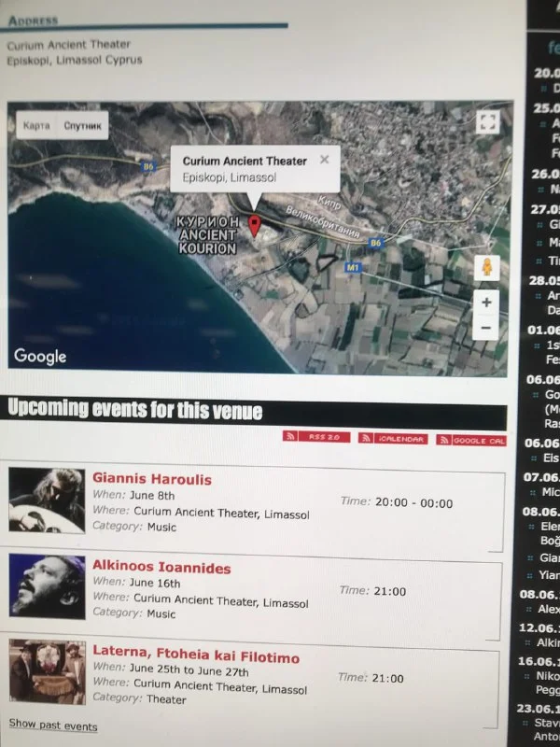Add events via Google Cal button

tap(471, 440)
